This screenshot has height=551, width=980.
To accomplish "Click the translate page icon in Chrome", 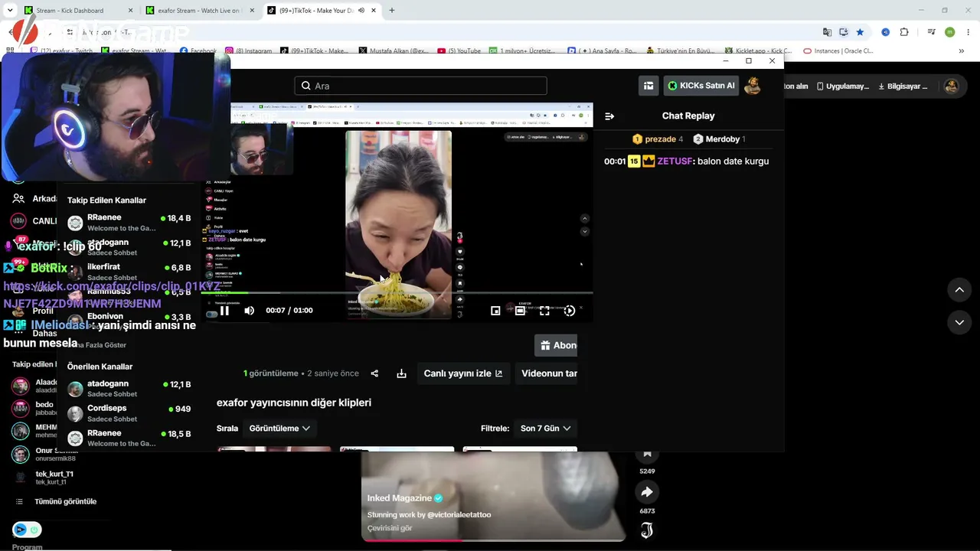I will 827,32.
